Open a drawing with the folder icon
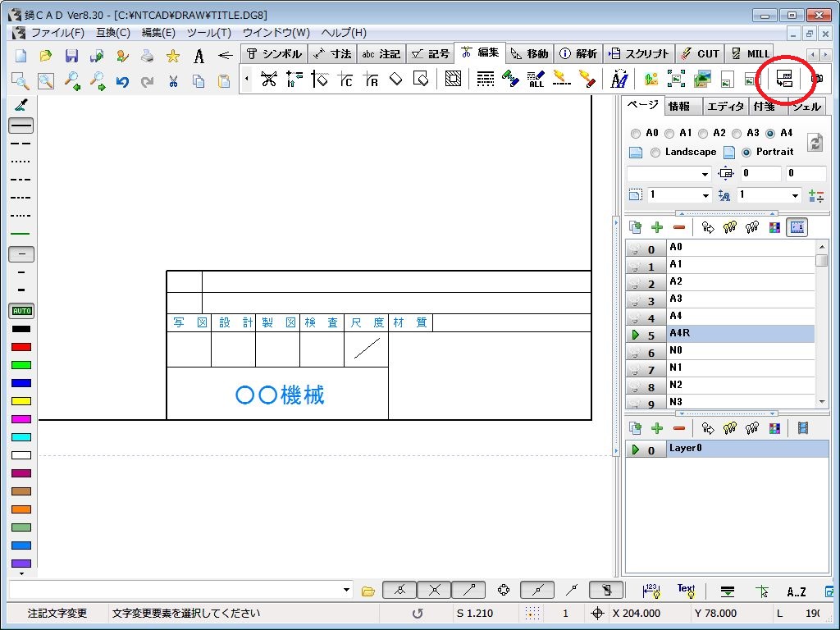Viewport: 840px width, 630px height. (x=46, y=56)
